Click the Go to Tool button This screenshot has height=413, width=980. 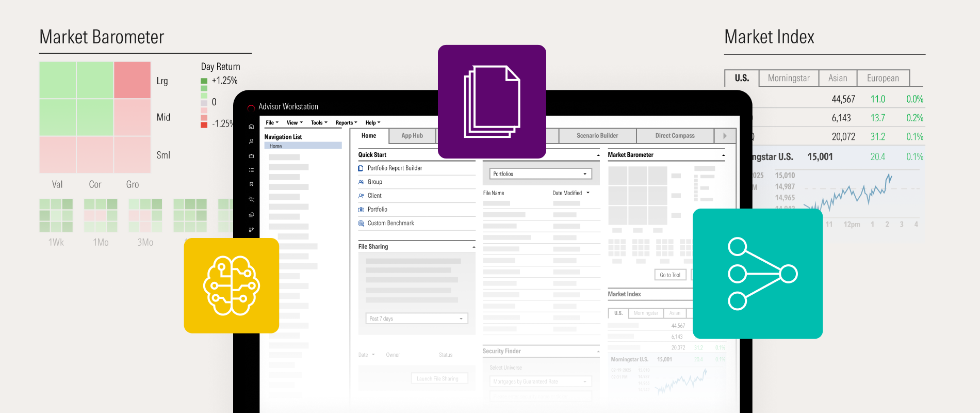coord(670,275)
